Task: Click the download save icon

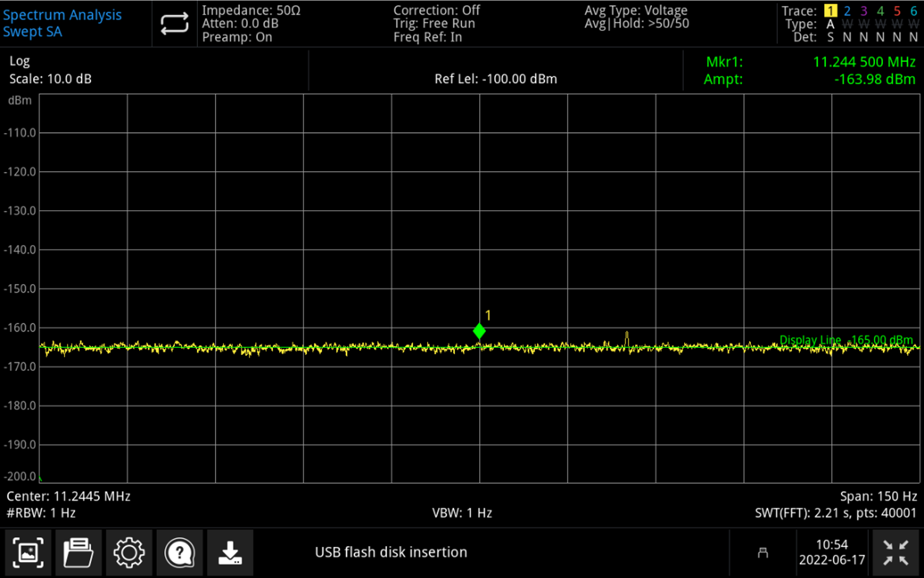Action: [x=230, y=552]
